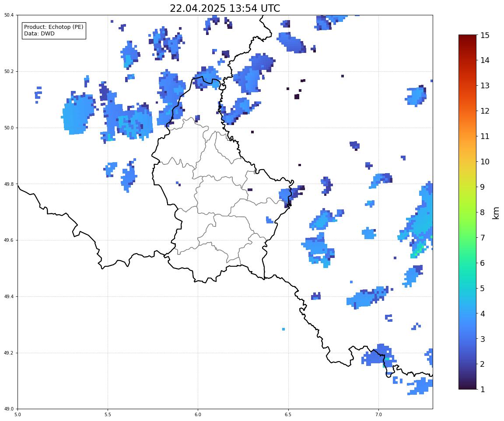Viewport: 504px width, 421px height.
Task: Click the x-axis tick label '7.0'
Action: click(x=378, y=415)
